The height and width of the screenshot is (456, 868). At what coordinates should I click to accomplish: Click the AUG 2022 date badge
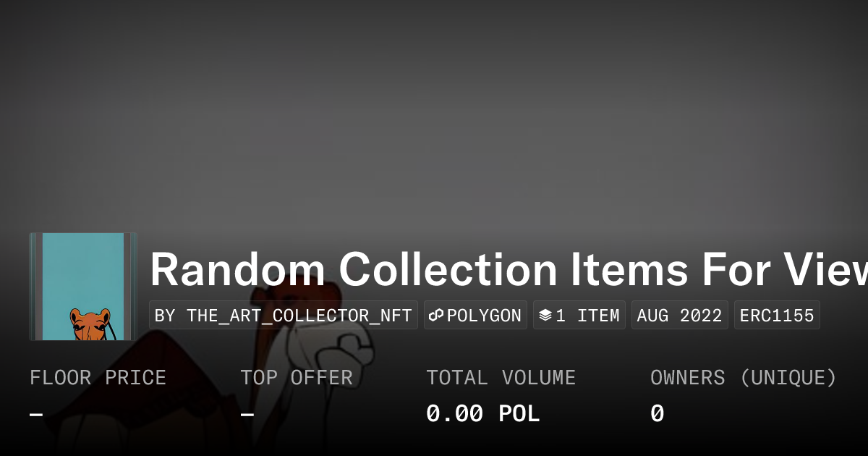680,316
